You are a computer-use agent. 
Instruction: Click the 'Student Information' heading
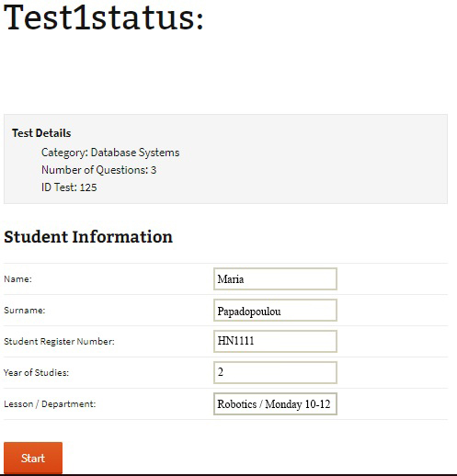coord(88,237)
